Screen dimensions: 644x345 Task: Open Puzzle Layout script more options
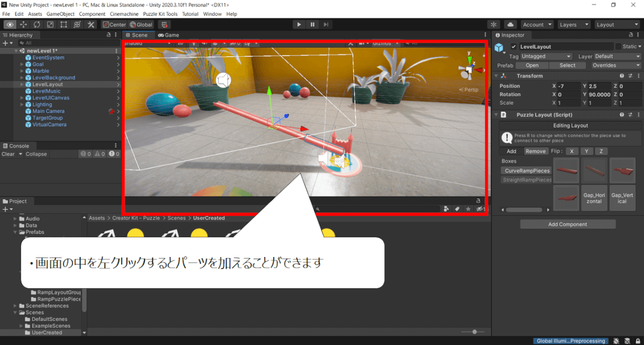[x=638, y=115]
